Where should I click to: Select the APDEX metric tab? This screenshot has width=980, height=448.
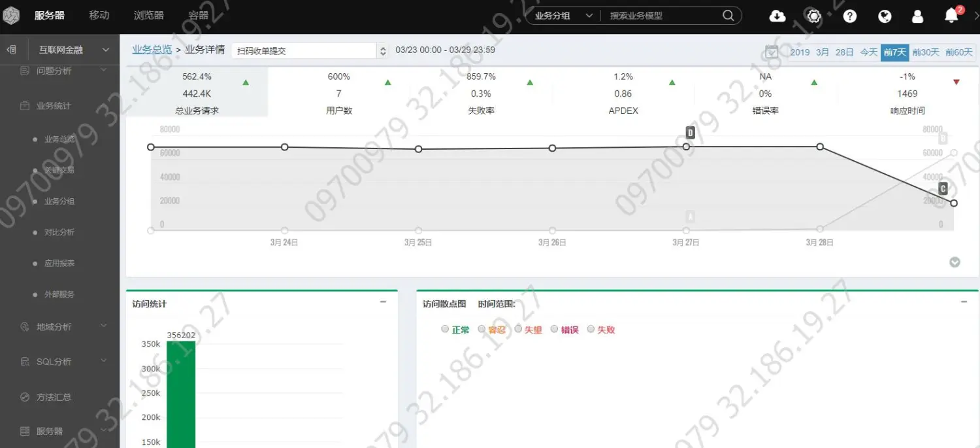pos(623,93)
